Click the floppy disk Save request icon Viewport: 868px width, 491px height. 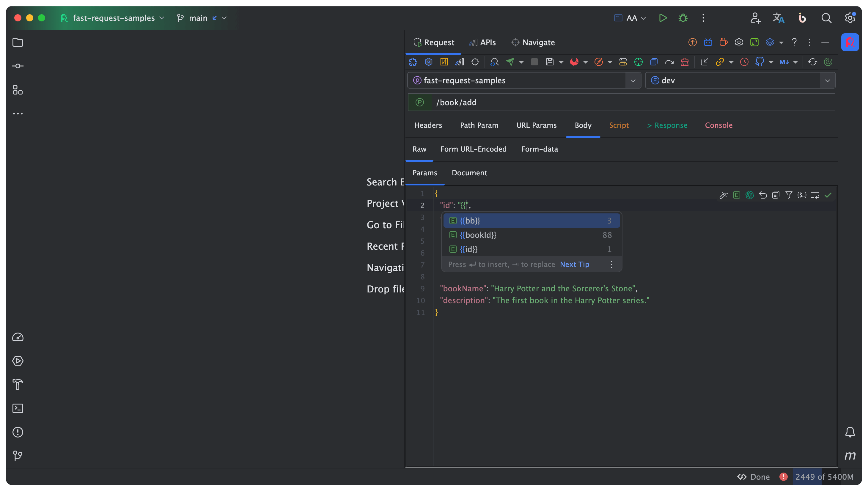click(550, 62)
